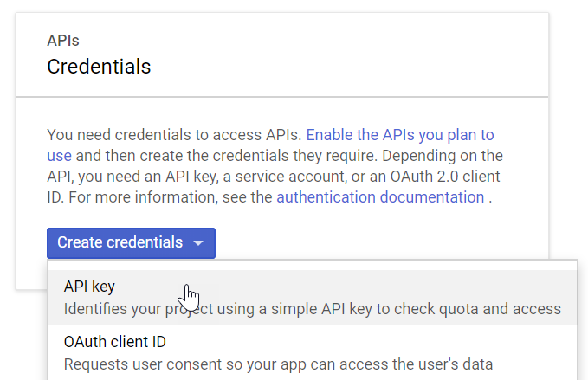The height and width of the screenshot is (380, 588).
Task: Follow the authentication documentation link
Action: click(x=380, y=197)
